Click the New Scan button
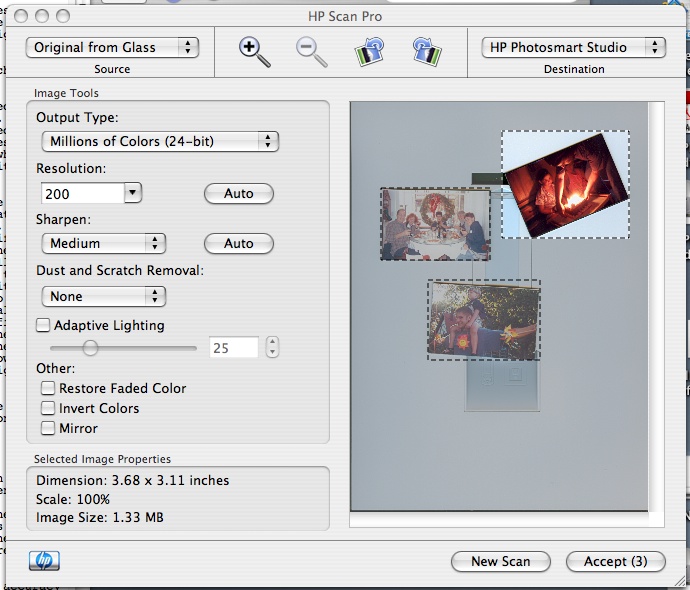This screenshot has width=690, height=590. 501,561
